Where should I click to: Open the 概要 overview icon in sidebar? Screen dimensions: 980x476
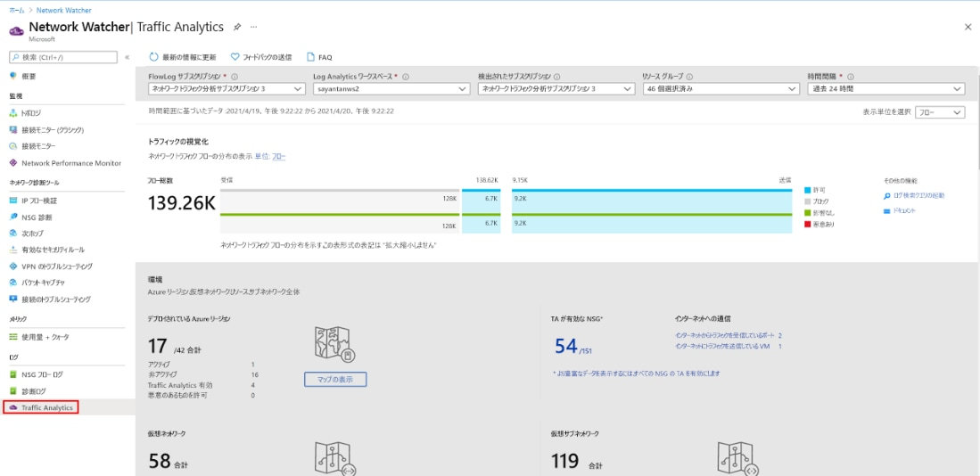pyautogui.click(x=13, y=76)
